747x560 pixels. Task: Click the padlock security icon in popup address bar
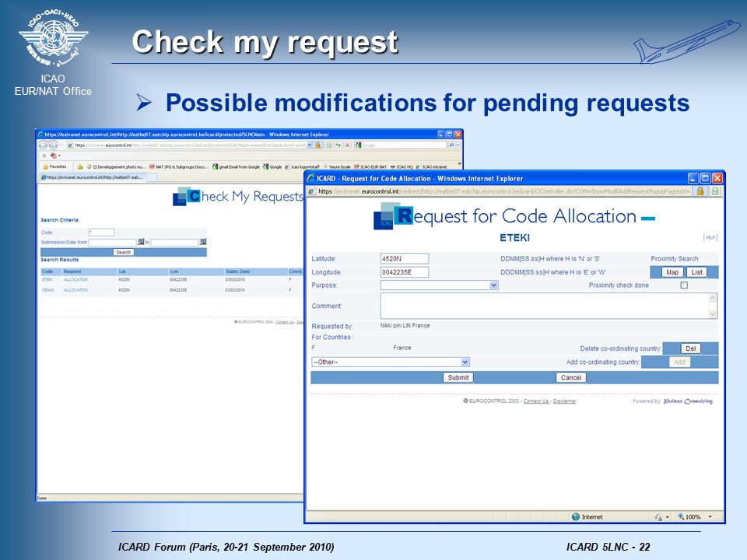pyautogui.click(x=700, y=191)
